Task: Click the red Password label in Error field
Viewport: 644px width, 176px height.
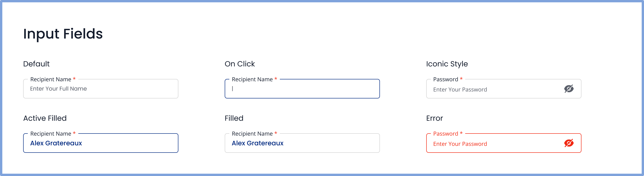Action: tap(445, 134)
